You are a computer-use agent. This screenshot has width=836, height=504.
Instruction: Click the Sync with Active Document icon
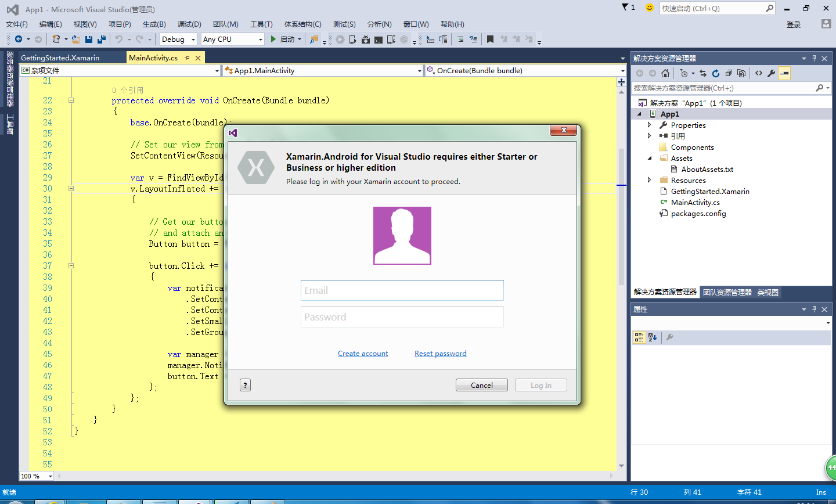click(x=703, y=73)
